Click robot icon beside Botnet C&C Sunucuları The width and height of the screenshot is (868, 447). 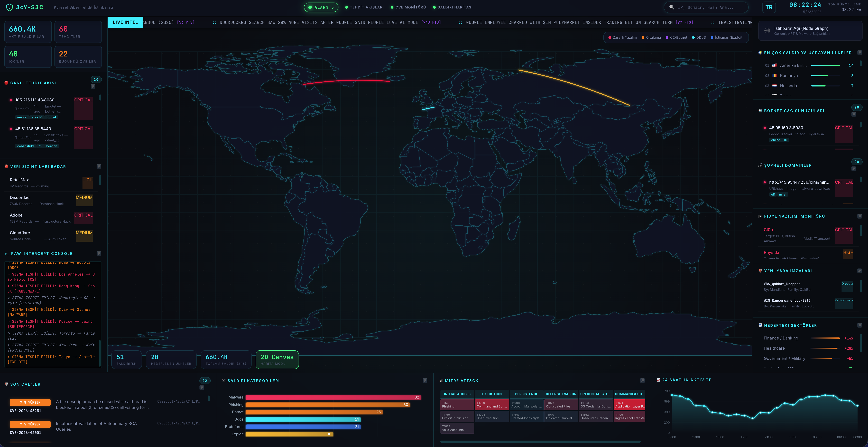[760, 111]
